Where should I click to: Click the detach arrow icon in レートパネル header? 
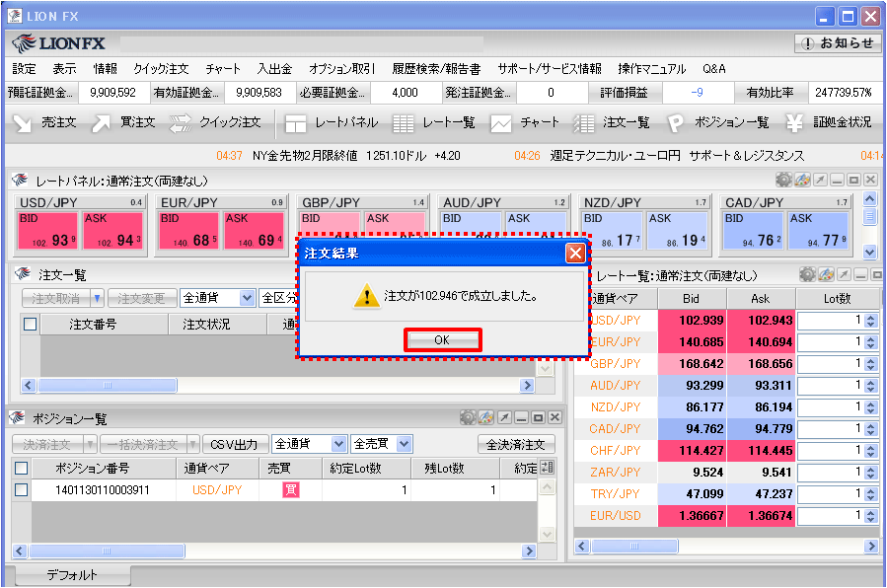point(820,180)
